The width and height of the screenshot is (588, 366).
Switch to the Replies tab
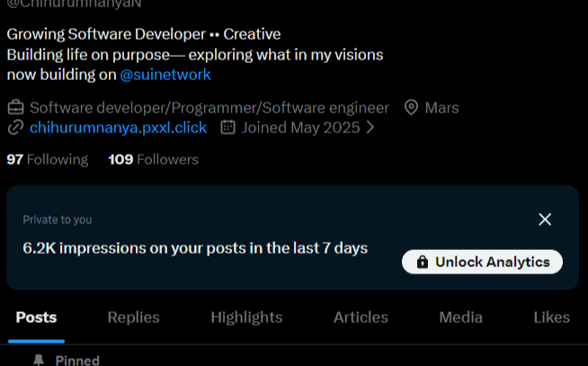coord(133,317)
